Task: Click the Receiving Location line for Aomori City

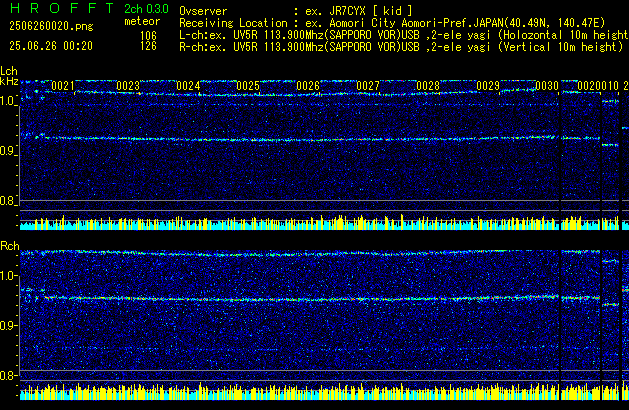Action: (392, 23)
